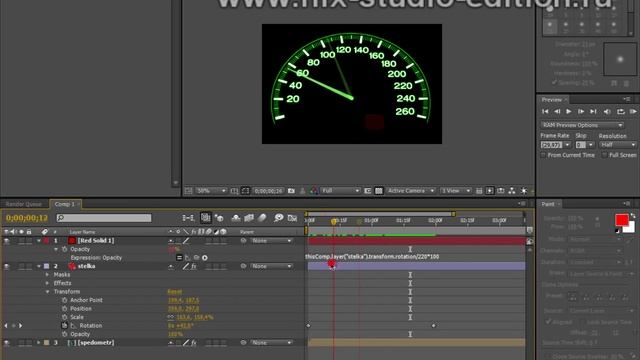640x360 pixels.
Task: Open the magnification 50% dropdown in viewer
Action: tap(211, 191)
